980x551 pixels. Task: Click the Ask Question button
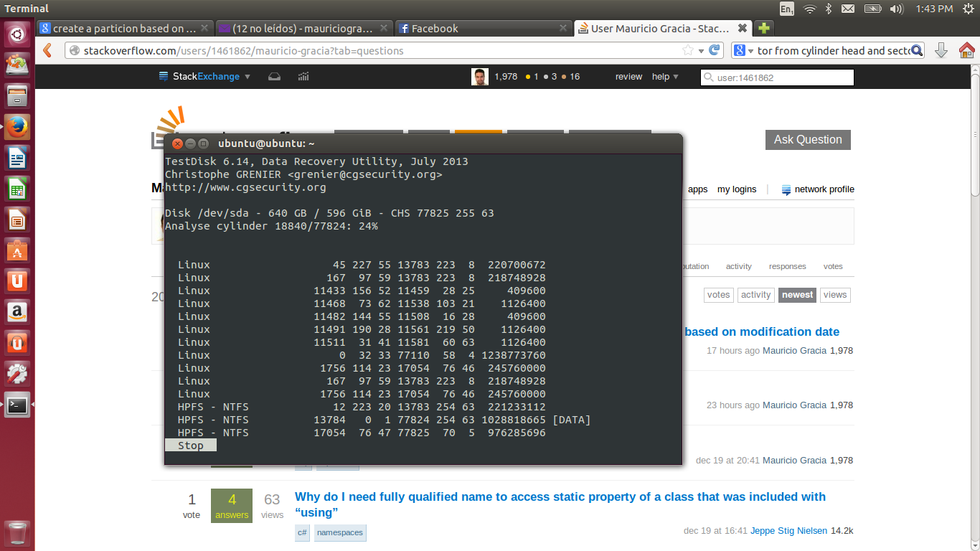(x=808, y=140)
